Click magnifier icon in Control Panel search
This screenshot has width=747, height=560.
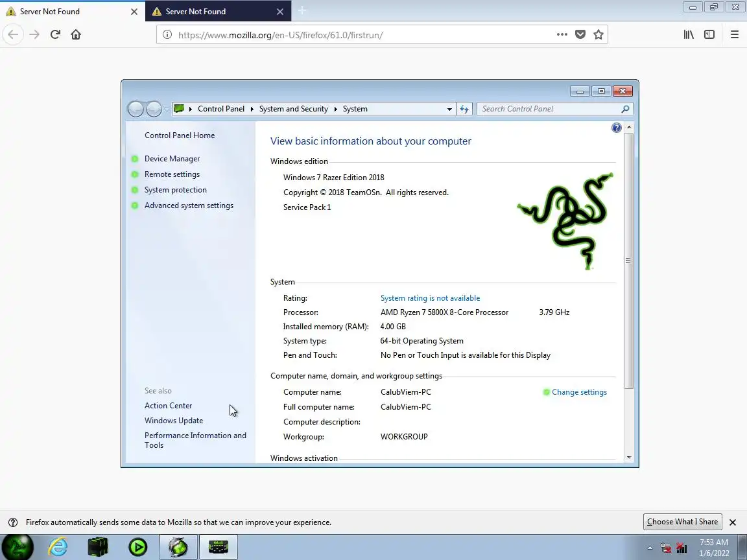pyautogui.click(x=626, y=109)
